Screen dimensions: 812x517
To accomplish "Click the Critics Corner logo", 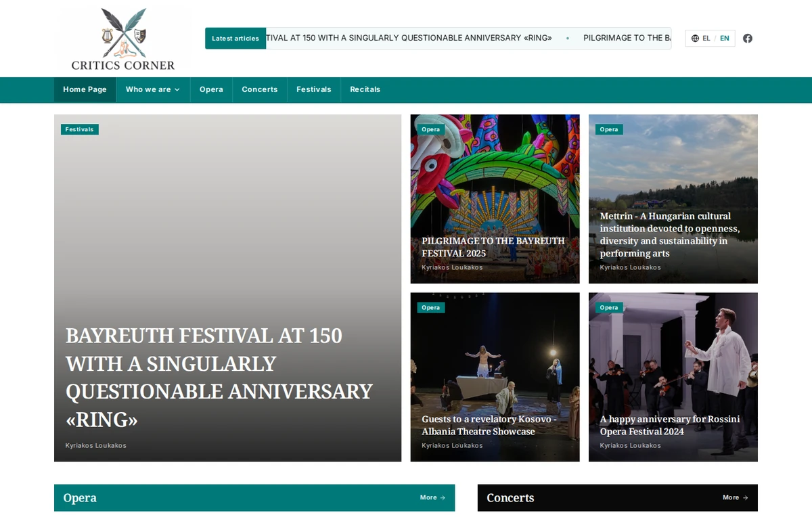I will pos(123,39).
